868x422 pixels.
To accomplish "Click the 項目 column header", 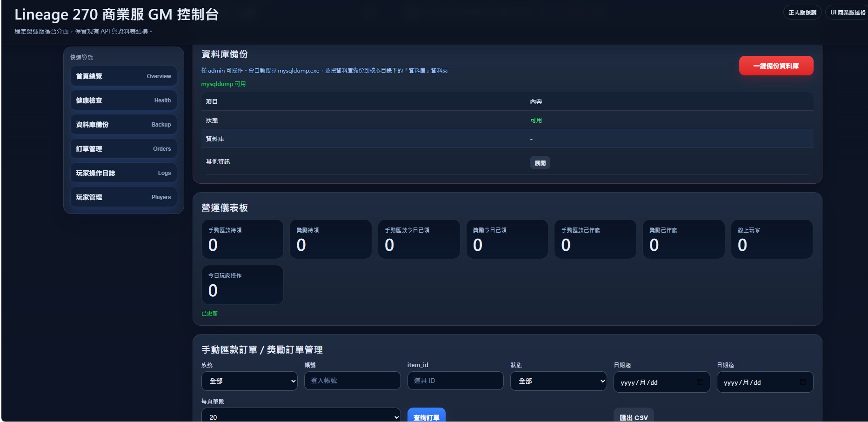I will (x=212, y=101).
